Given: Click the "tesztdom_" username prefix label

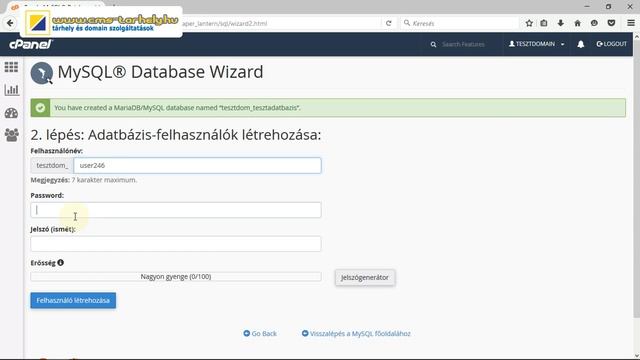Looking at the screenshot, I should point(52,165).
